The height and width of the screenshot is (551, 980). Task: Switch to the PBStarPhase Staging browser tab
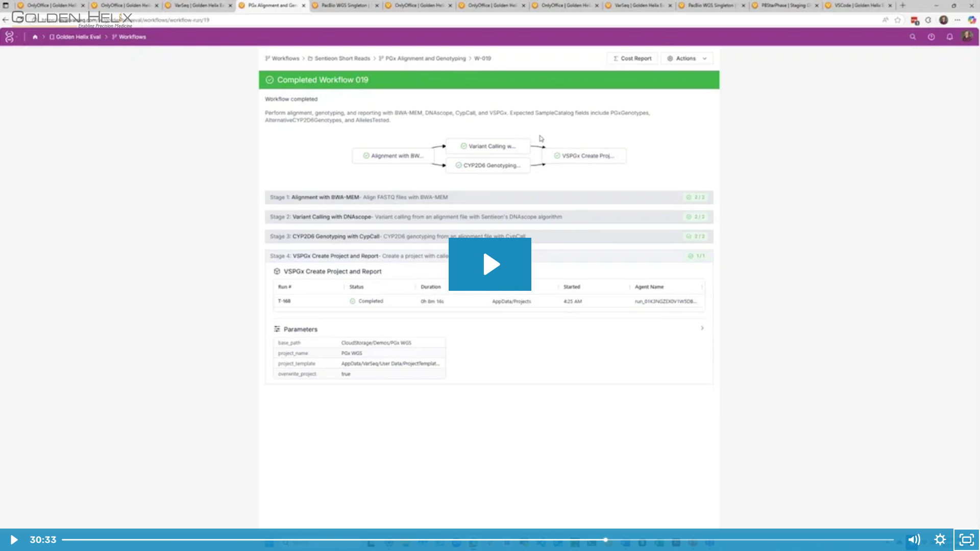coord(786,5)
